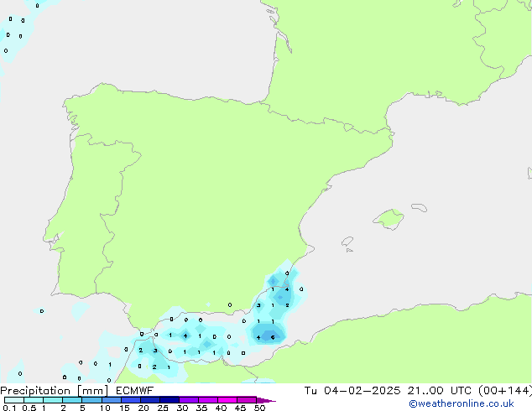The height and width of the screenshot is (411, 532).
Task: Click the "15" legend scale label
Action: [x=124, y=408]
